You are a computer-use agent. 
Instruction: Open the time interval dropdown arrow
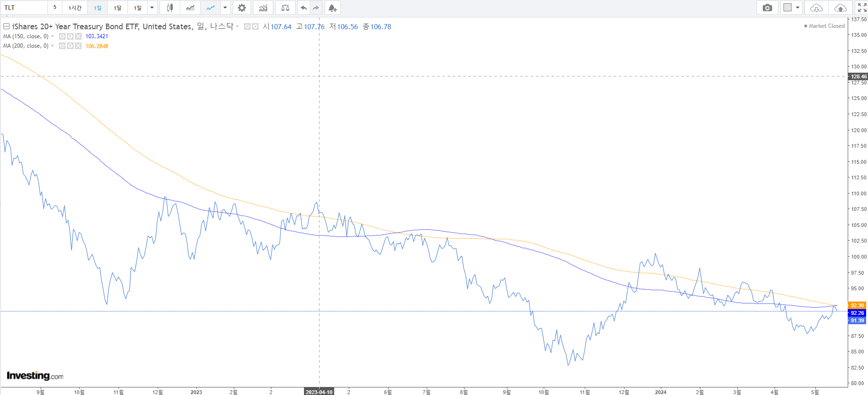[x=152, y=8]
